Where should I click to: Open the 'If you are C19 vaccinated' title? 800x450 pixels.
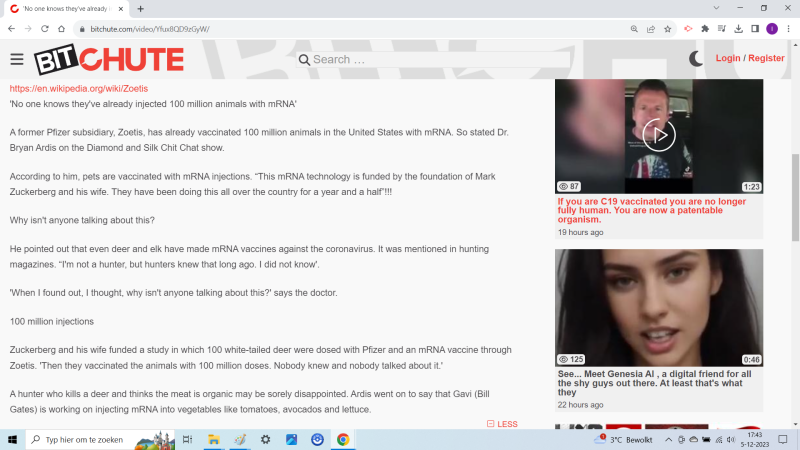652,210
